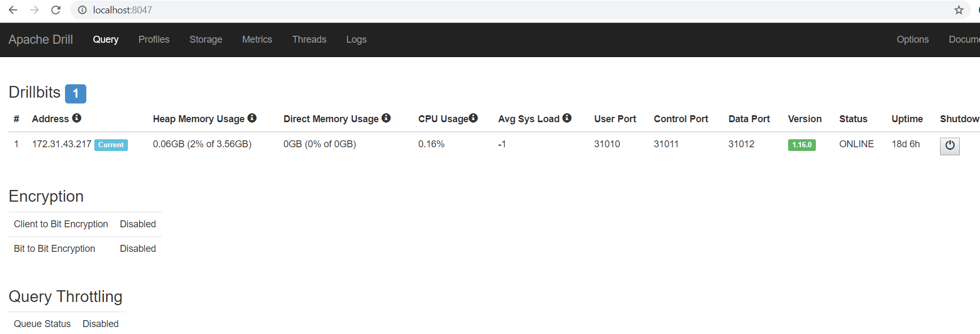Click the info icon next to Address
980x334 pixels.
click(x=77, y=118)
